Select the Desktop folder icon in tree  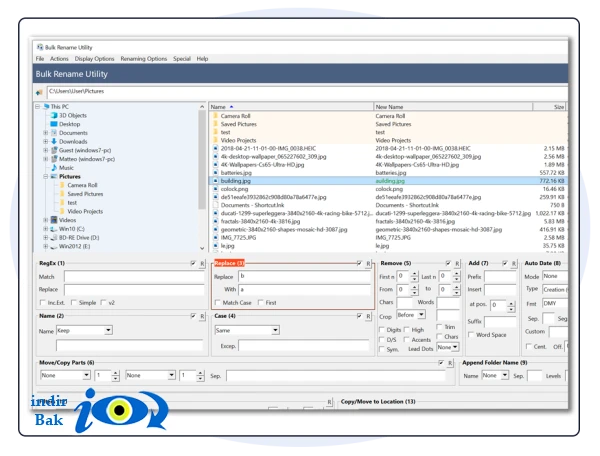54,124
